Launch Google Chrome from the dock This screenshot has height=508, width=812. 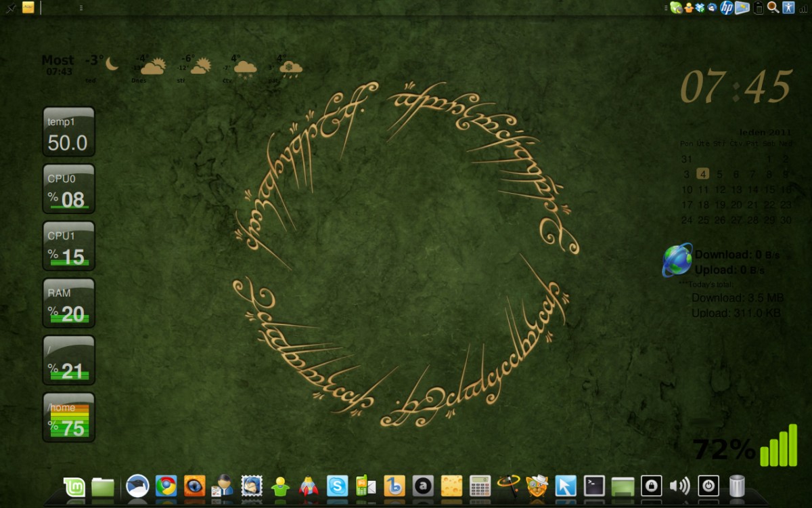(166, 486)
